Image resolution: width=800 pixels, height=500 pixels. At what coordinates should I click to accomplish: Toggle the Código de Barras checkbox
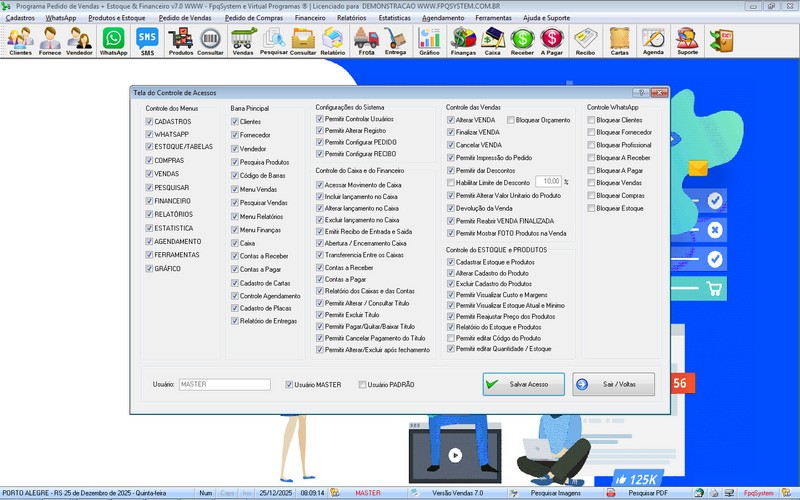coord(235,176)
